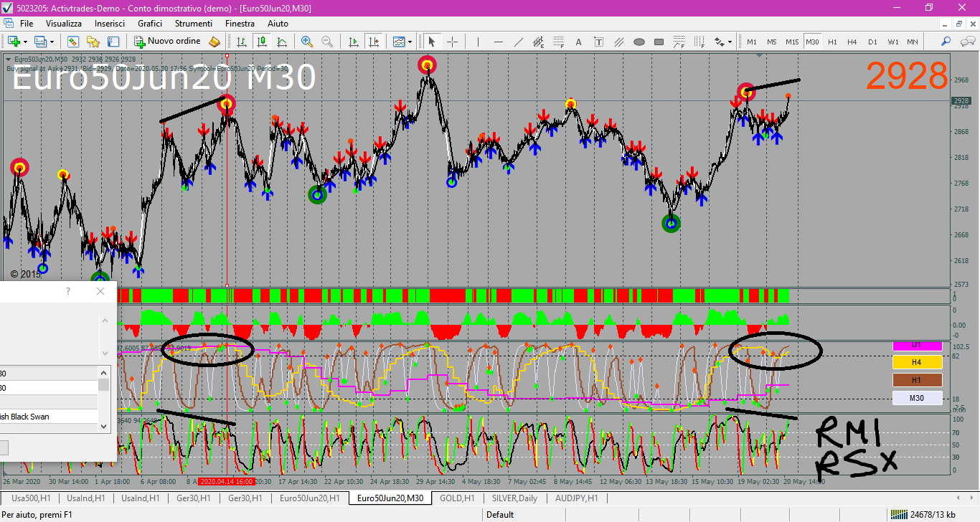
Task: Open the Strumenti menu
Action: 193,24
